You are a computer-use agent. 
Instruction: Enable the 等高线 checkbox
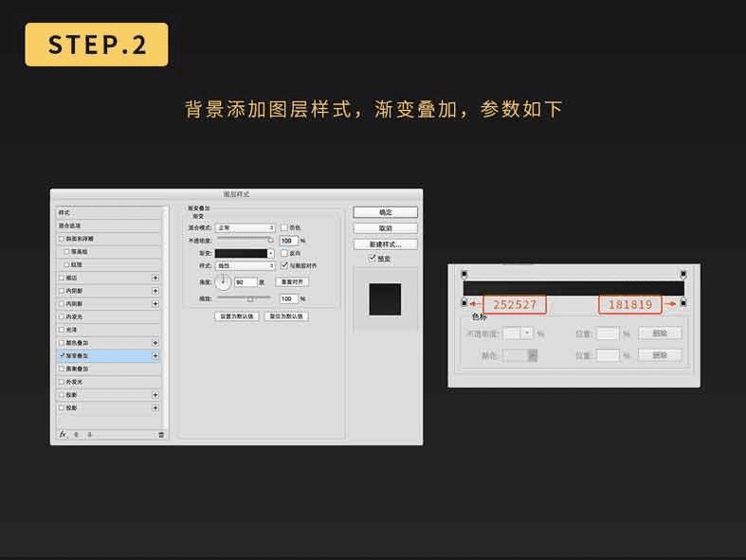pyautogui.click(x=66, y=251)
